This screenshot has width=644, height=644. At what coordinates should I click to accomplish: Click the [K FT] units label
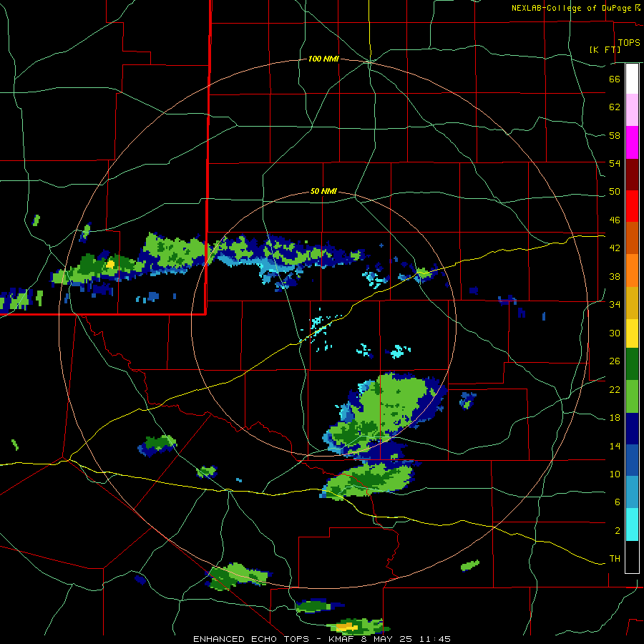click(605, 49)
